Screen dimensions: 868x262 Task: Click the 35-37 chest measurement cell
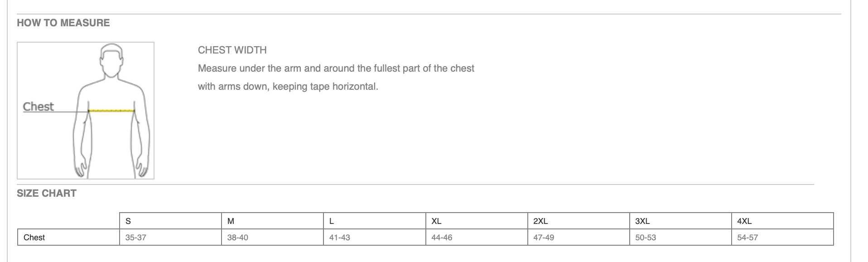(170, 237)
